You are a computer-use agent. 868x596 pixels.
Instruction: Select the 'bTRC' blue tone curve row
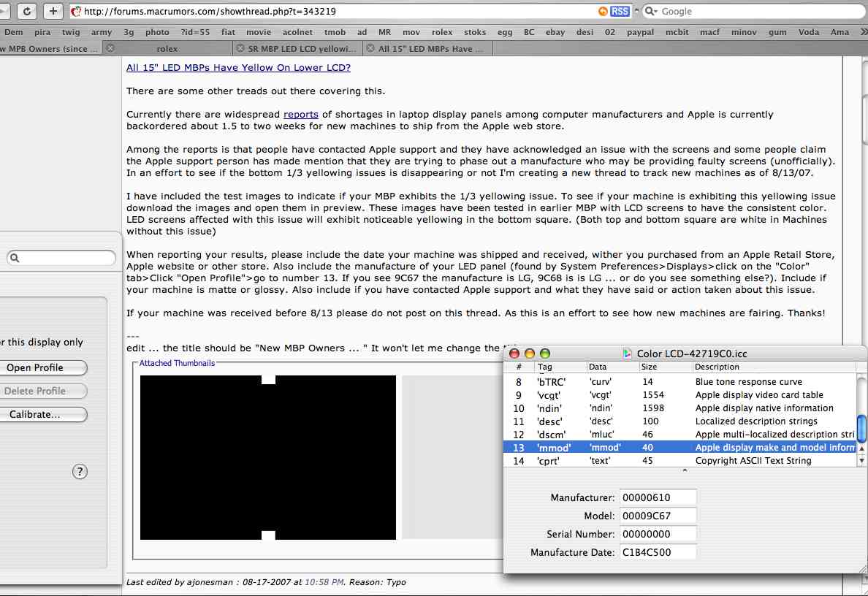679,382
